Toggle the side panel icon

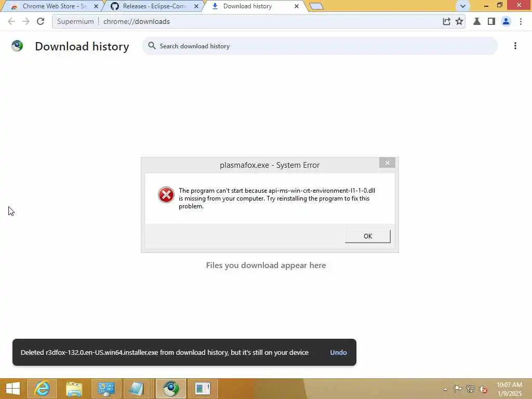point(491,21)
